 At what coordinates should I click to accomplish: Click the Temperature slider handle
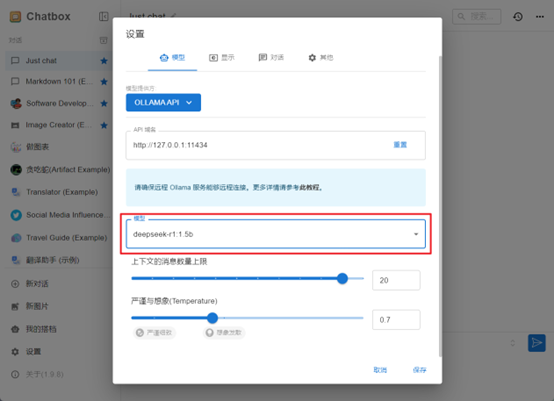click(212, 318)
